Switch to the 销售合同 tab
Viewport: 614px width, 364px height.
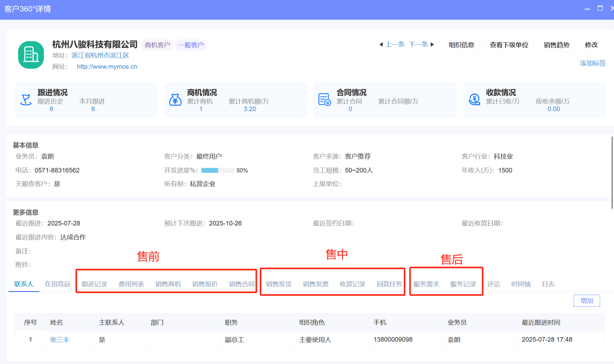coord(242,284)
